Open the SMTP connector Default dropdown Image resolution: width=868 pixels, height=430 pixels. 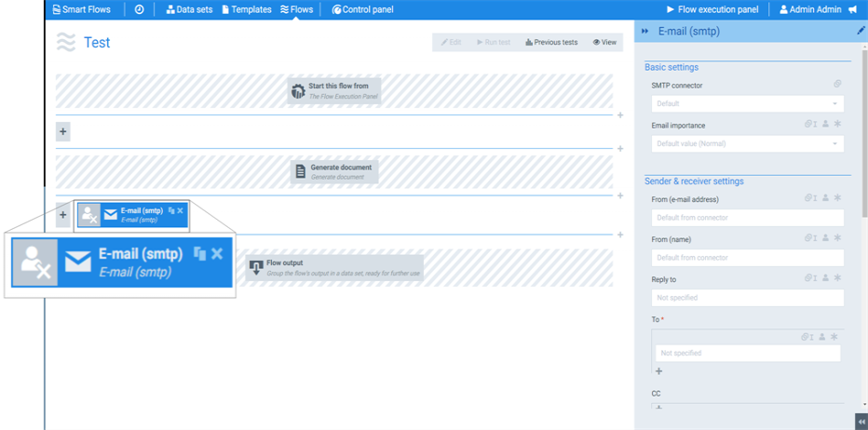748,103
